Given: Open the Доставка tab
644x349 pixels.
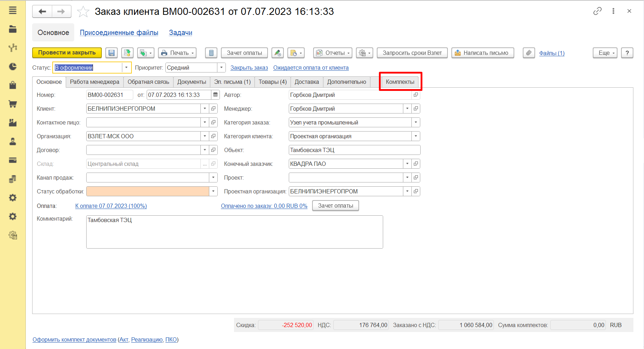Looking at the screenshot, I should [x=307, y=82].
